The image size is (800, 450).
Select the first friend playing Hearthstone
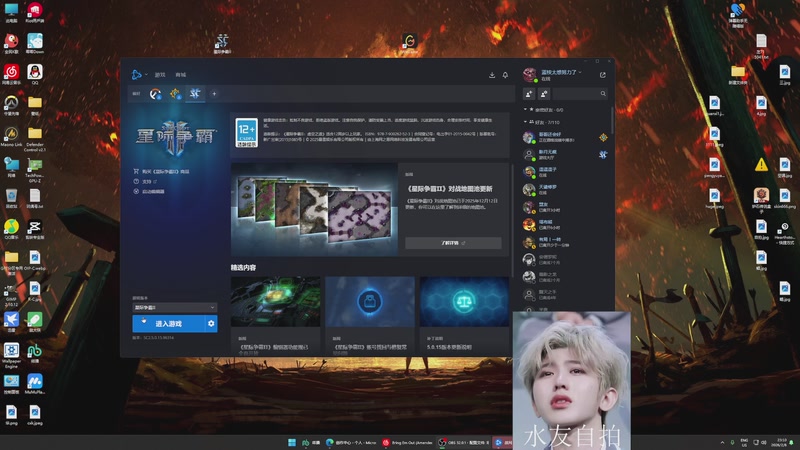[565, 137]
